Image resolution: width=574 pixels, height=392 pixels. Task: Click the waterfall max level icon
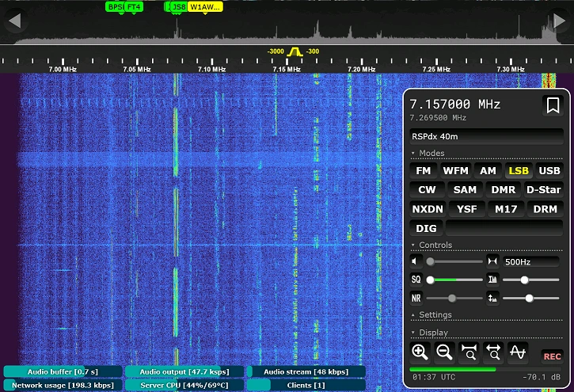[x=492, y=280]
